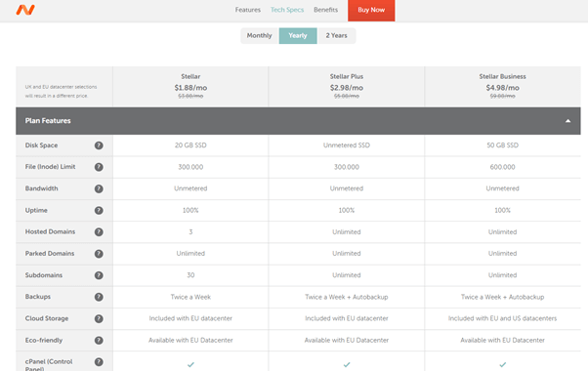Collapse the Plan Features section arrow
This screenshot has width=588, height=371.
coord(567,121)
